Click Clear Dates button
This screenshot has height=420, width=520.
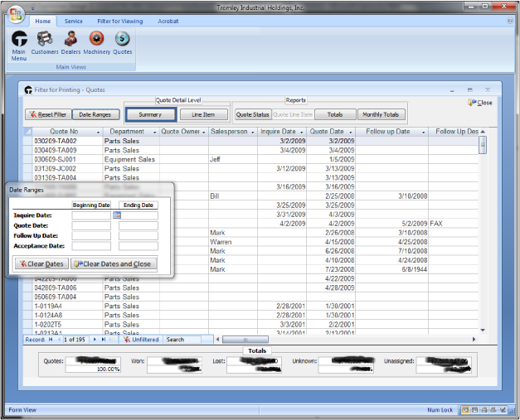[x=41, y=264]
